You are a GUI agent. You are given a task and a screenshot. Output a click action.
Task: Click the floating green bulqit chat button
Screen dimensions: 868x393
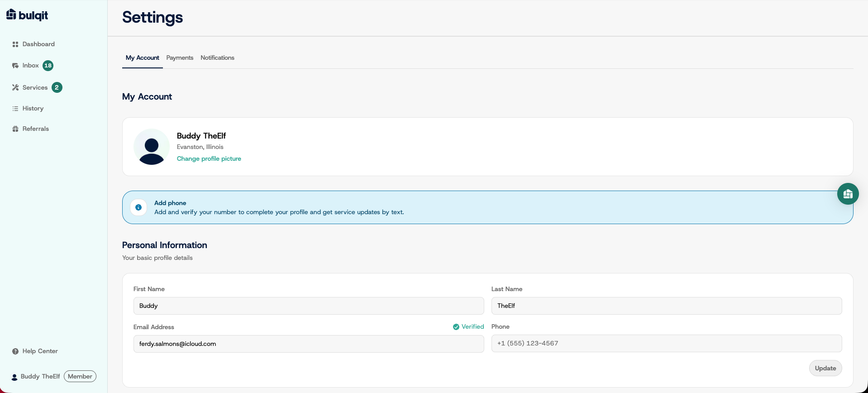[848, 194]
